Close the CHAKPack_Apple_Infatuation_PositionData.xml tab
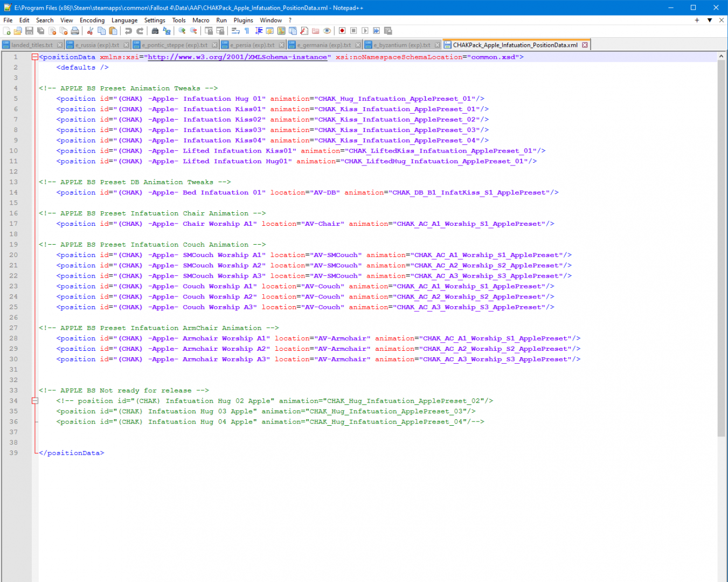This screenshot has height=582, width=728. (x=585, y=45)
